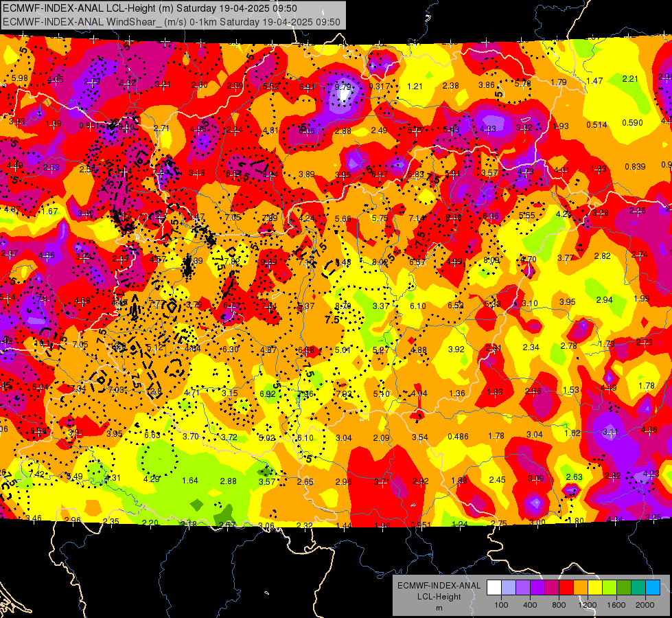Click the LCL-Height title line at top
This screenshot has width=672, height=618.
(x=150, y=8)
